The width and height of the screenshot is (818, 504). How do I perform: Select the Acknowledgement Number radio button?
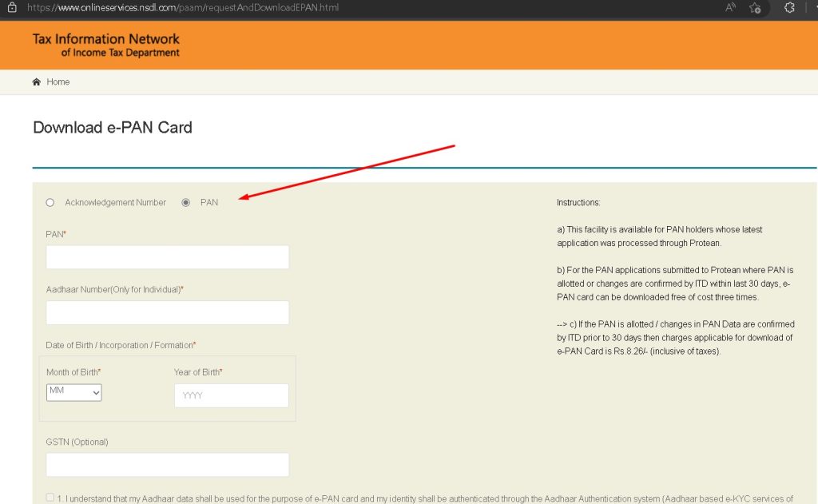point(50,202)
